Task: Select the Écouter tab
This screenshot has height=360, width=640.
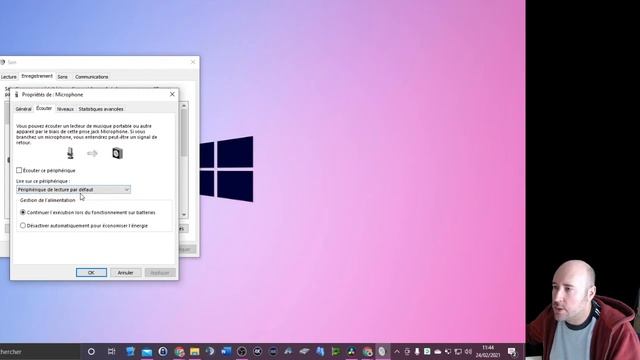Action: click(x=44, y=109)
